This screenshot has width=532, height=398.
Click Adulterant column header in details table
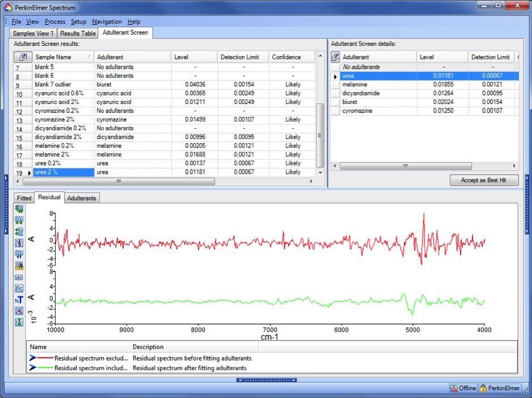pyautogui.click(x=378, y=57)
